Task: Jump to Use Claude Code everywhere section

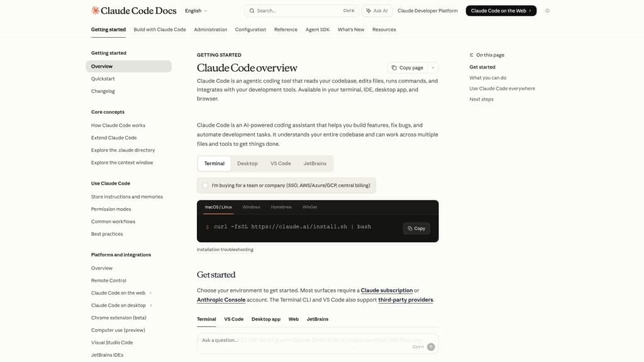Action: (x=502, y=88)
